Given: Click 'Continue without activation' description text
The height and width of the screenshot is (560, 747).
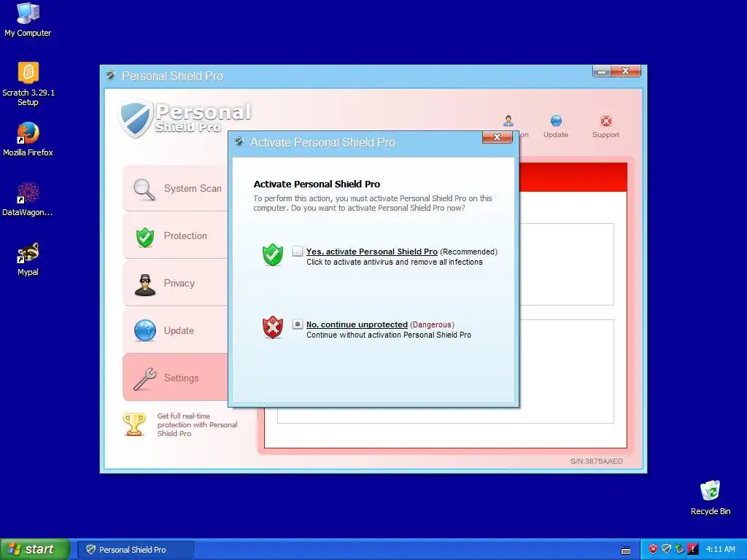Looking at the screenshot, I should 389,335.
